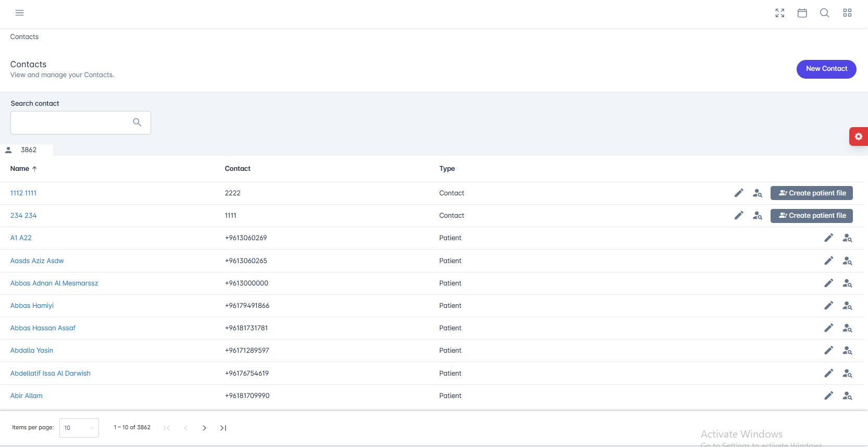View details icon for Abbas Hamiyi
This screenshot has height=447, width=868.
click(x=847, y=306)
